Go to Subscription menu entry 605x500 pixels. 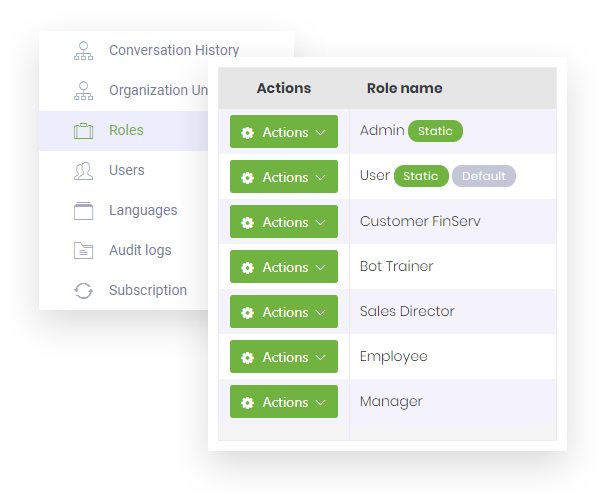click(x=148, y=290)
